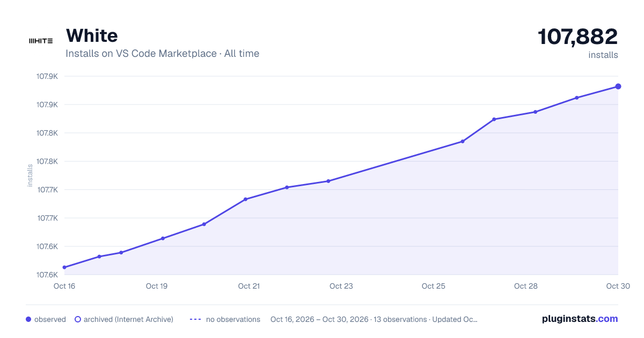Click the Oct 19 axis label
Viewport: 644px width, 338px height.
pyautogui.click(x=157, y=286)
